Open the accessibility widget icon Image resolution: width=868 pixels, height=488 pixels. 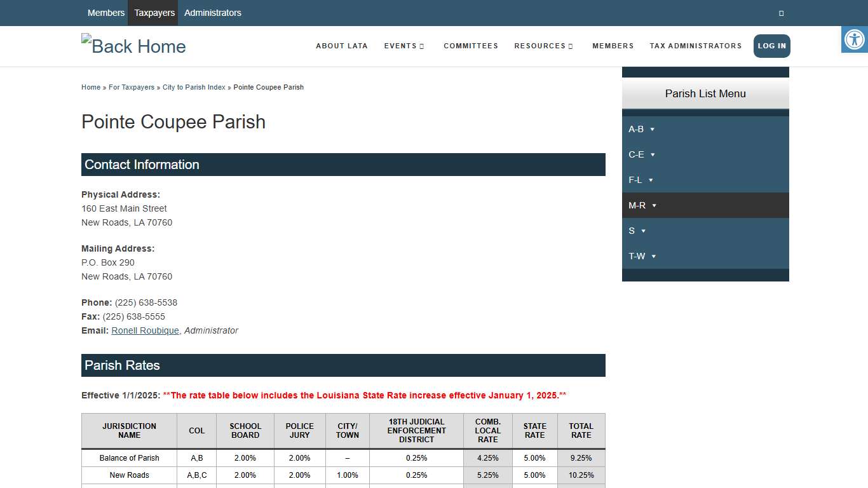click(x=855, y=39)
